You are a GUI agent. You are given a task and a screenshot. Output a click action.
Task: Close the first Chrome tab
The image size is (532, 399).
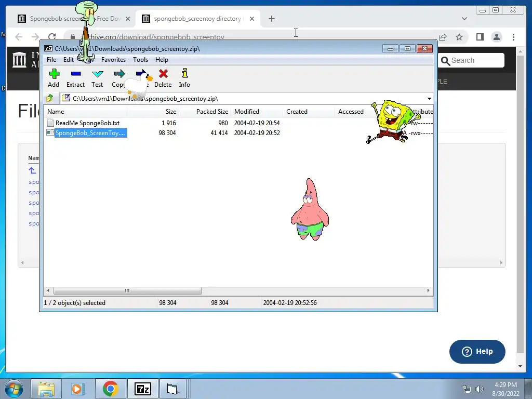128,19
